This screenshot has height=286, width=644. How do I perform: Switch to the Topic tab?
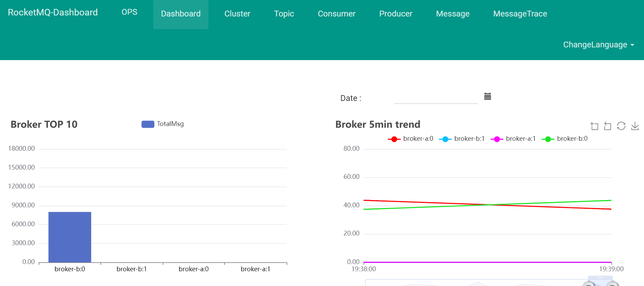284,14
